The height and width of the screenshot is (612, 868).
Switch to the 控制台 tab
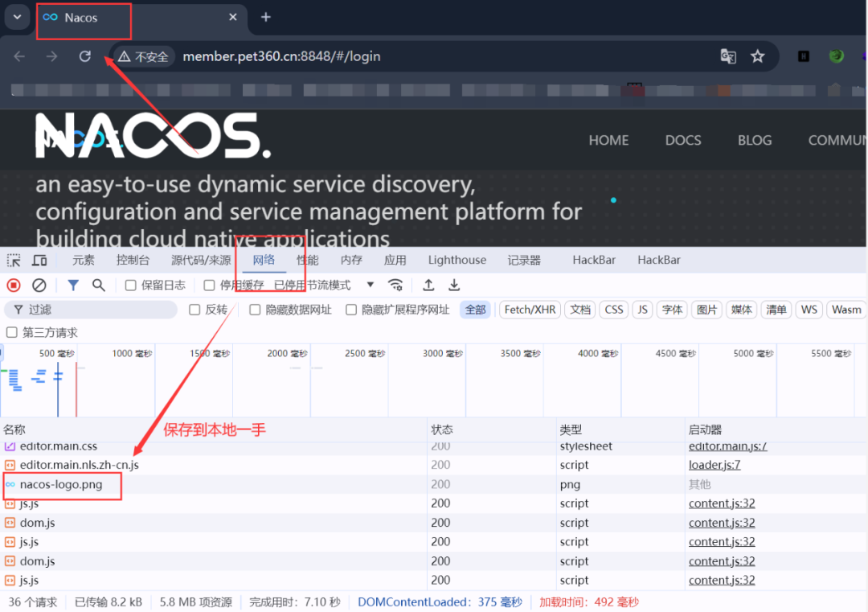133,261
